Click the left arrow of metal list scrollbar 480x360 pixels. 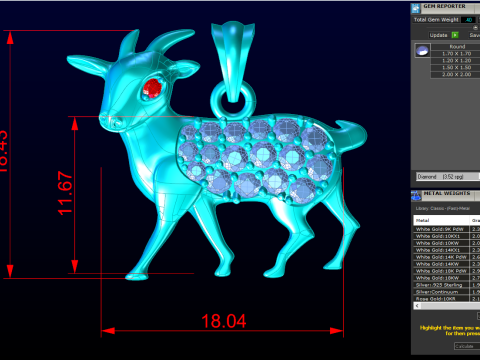(417, 306)
